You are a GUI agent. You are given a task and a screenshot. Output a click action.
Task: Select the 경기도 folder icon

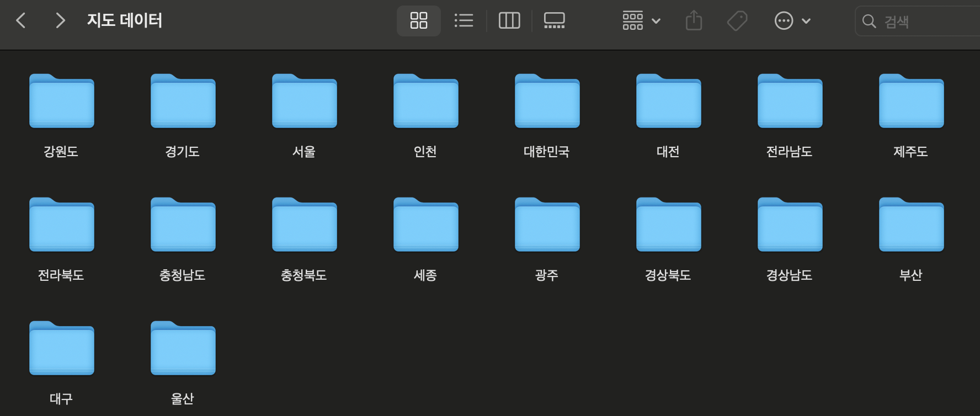pyautogui.click(x=183, y=101)
